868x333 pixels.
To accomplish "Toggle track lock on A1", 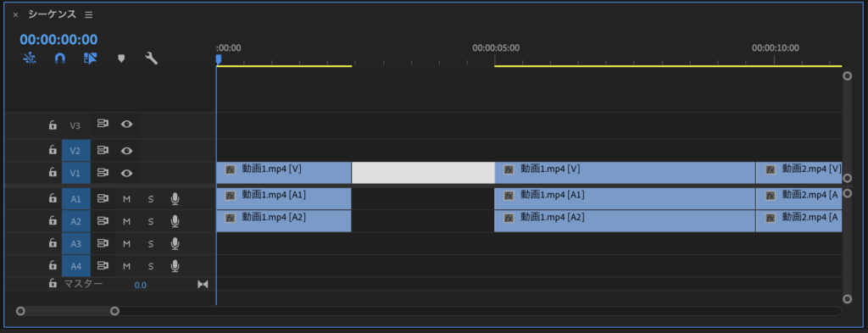I will coord(53,198).
